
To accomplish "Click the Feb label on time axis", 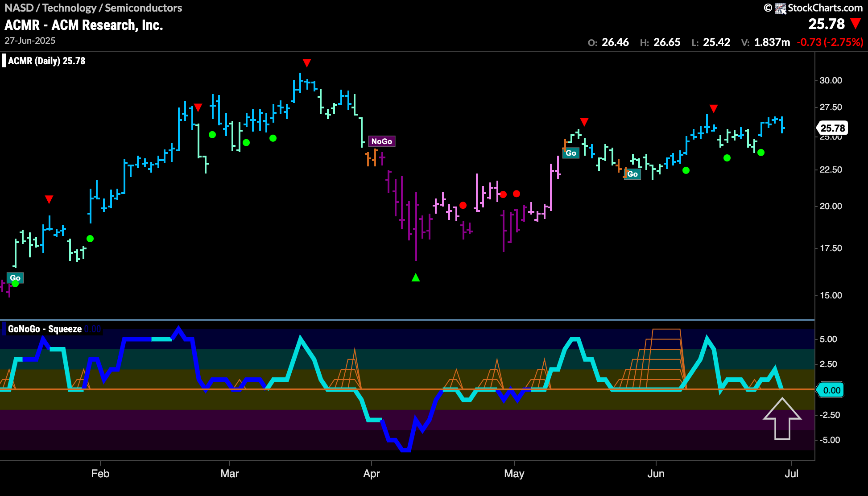I will (x=100, y=474).
